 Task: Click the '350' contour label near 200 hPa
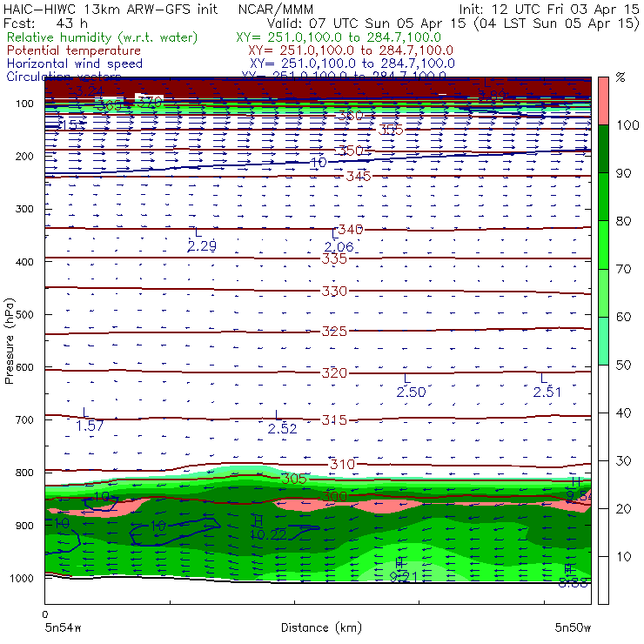pyautogui.click(x=351, y=151)
